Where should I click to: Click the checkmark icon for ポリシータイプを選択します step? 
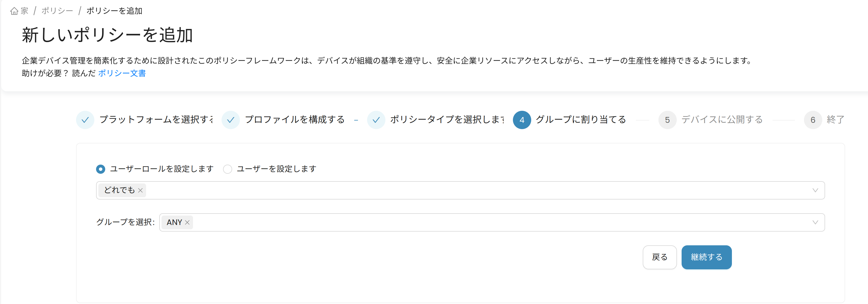376,120
